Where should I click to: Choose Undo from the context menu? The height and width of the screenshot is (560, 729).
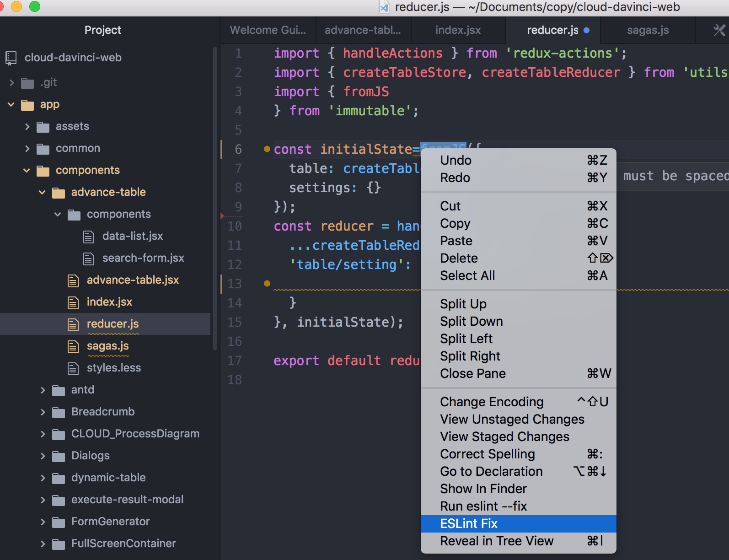518,161
